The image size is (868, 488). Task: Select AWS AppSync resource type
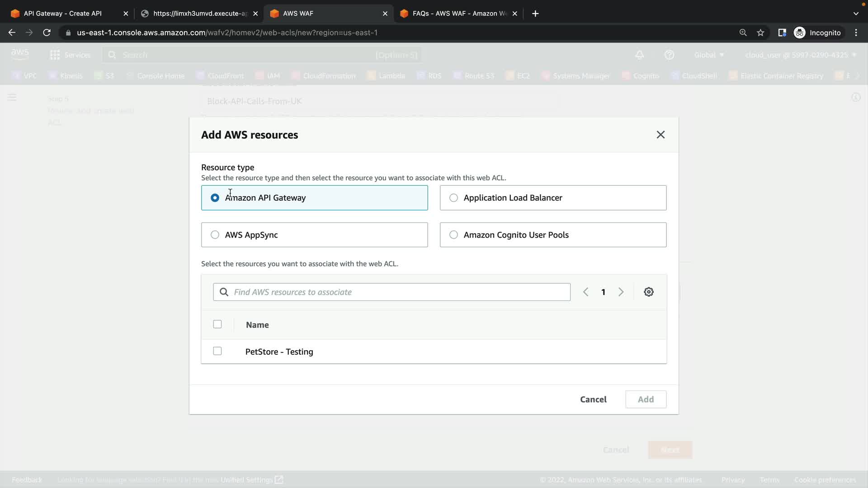(x=215, y=235)
